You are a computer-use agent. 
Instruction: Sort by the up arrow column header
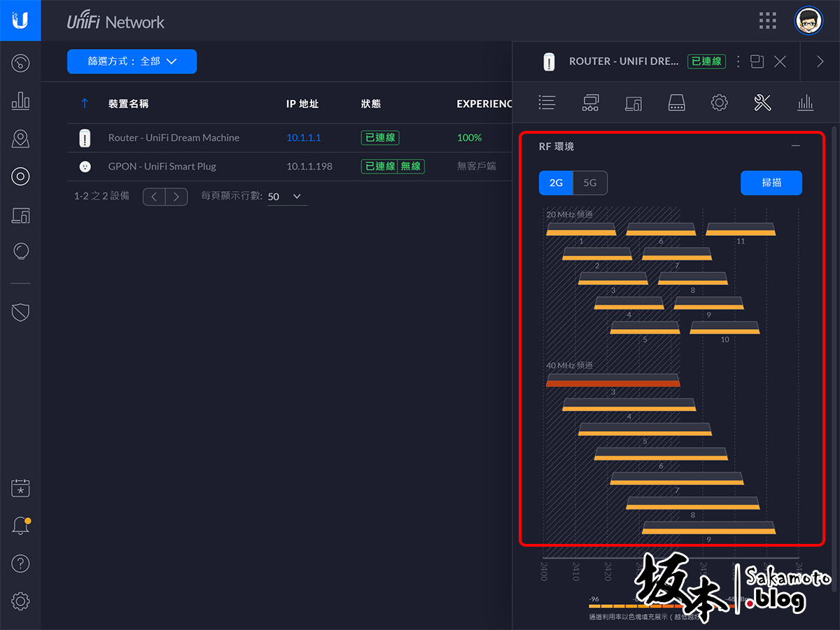point(85,104)
